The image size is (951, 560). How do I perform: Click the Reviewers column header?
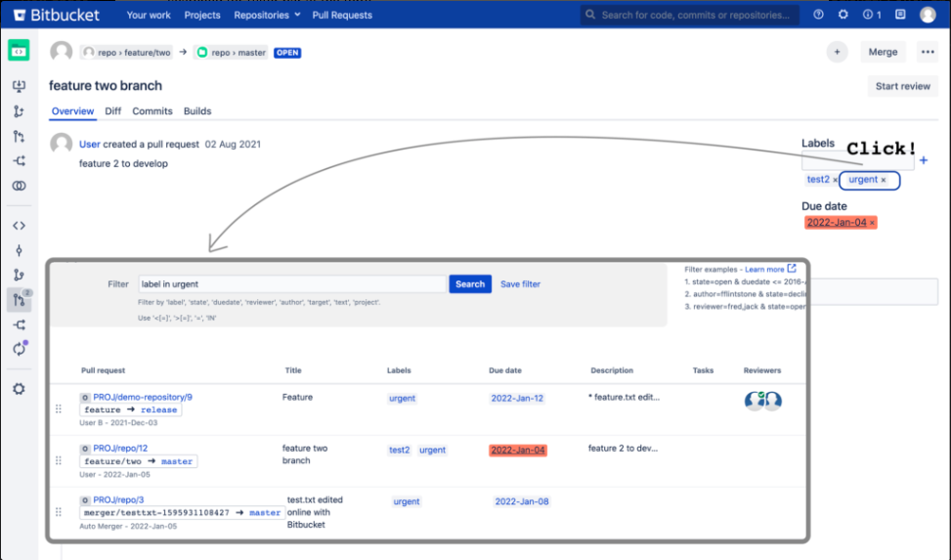(762, 370)
